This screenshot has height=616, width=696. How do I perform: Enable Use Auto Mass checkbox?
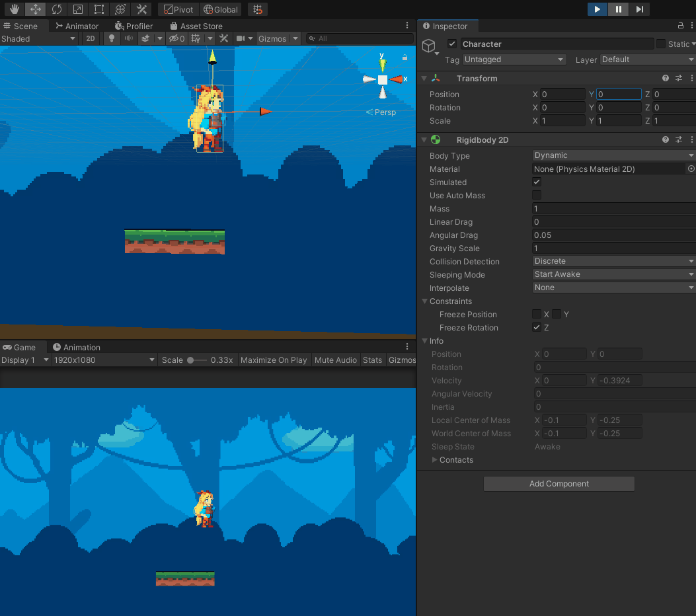537,195
